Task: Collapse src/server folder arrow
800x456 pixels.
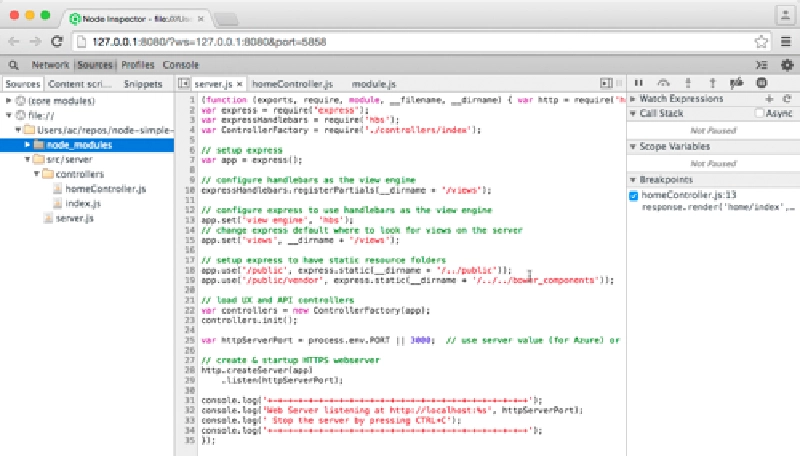Action: (28, 160)
